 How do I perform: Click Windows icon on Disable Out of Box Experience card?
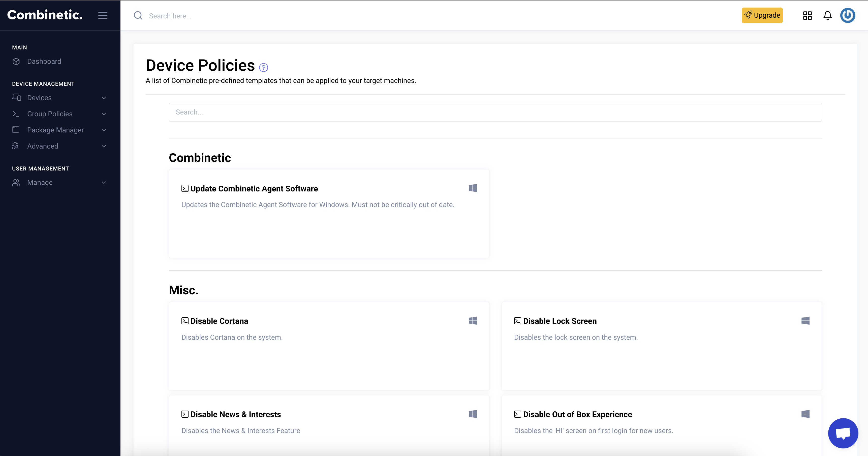point(806,414)
